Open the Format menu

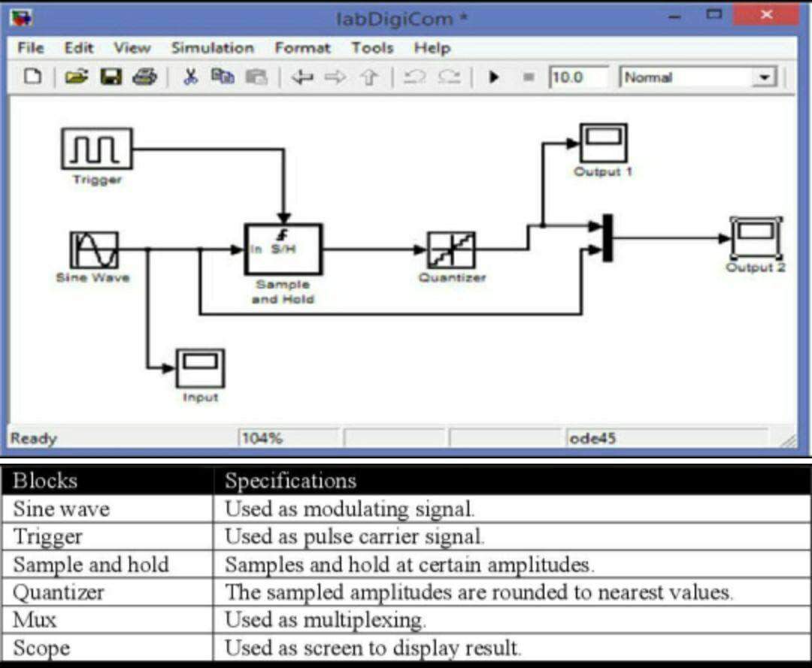303,47
